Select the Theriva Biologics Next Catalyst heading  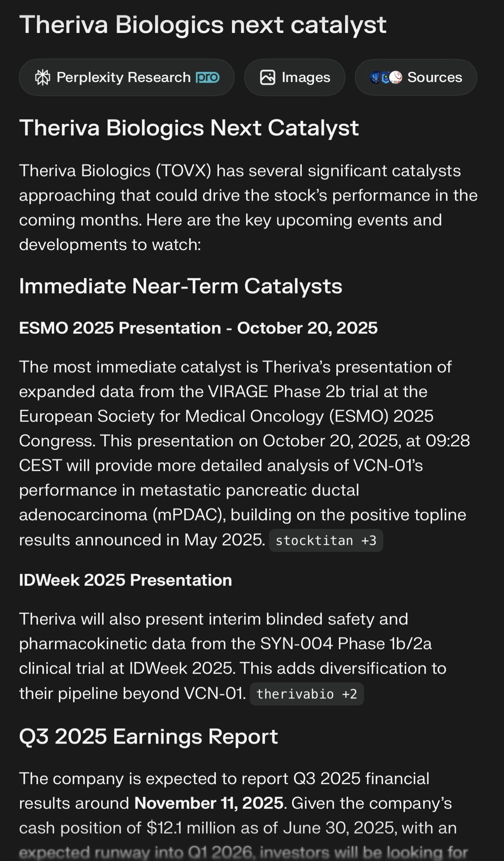tap(189, 128)
